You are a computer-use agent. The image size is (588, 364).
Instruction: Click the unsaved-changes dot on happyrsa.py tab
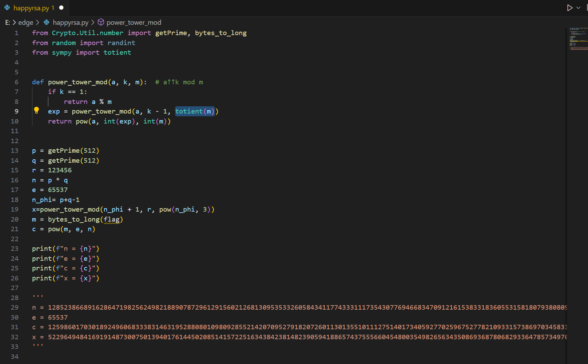coord(61,8)
